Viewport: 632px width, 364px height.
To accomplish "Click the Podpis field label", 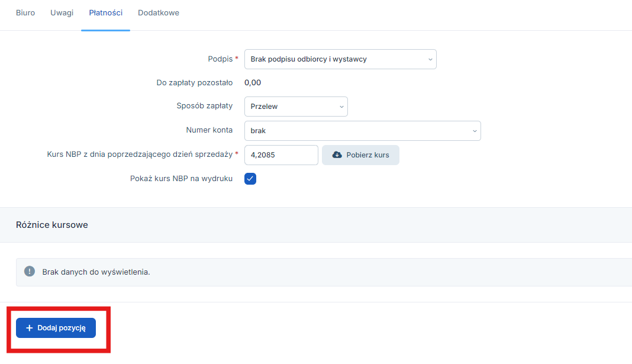I will point(220,59).
